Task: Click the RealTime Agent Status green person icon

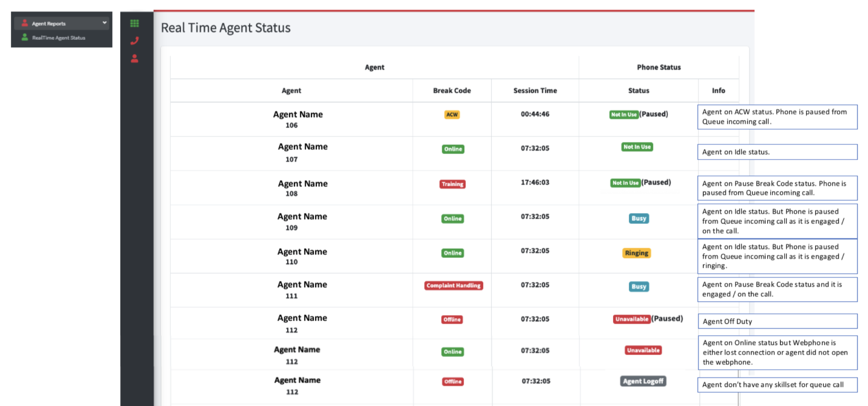Action: (25, 38)
